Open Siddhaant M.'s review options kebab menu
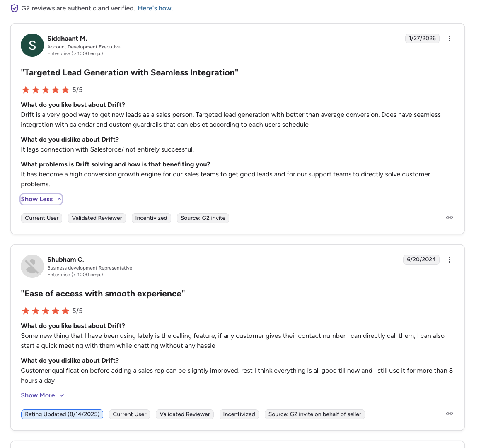 (x=450, y=38)
